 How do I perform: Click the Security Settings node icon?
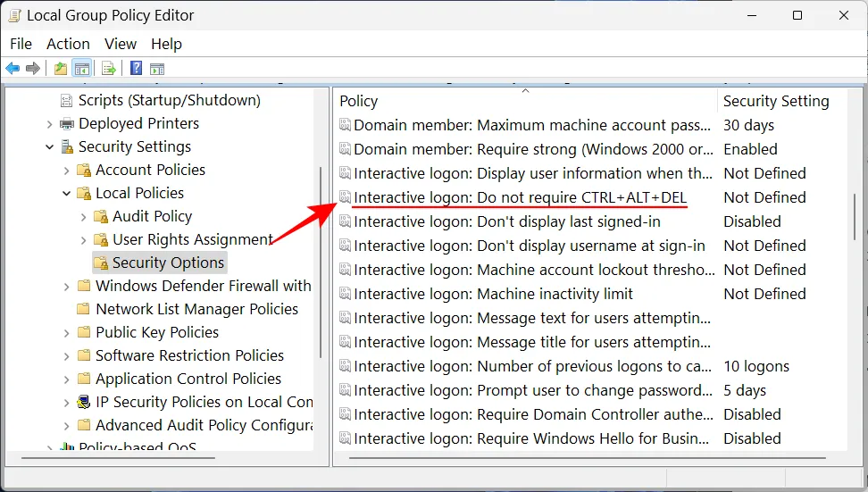(67, 146)
